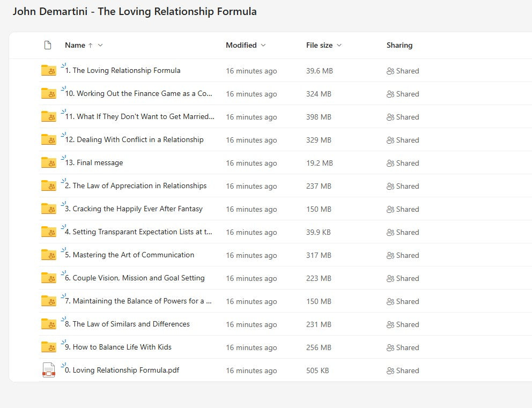This screenshot has height=408, width=532.
Task: Click the PDF icon of "0. Loving Relationship Formula.pdf"
Action: point(48,370)
